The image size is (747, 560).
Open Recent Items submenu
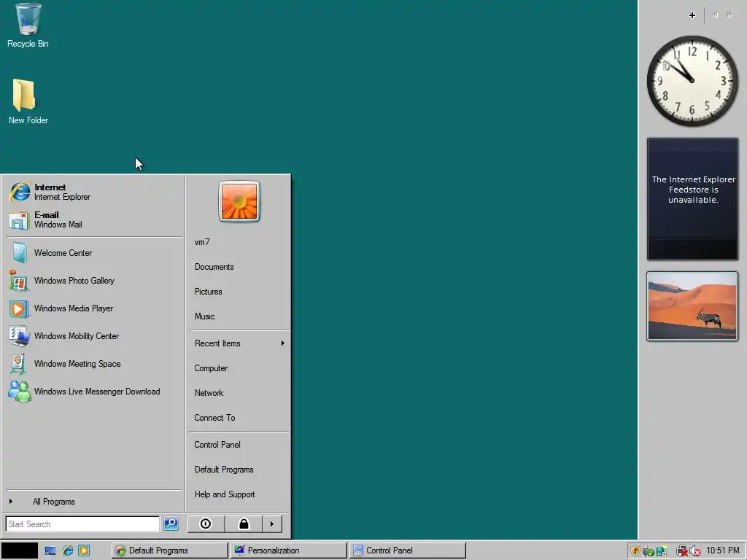pos(239,343)
